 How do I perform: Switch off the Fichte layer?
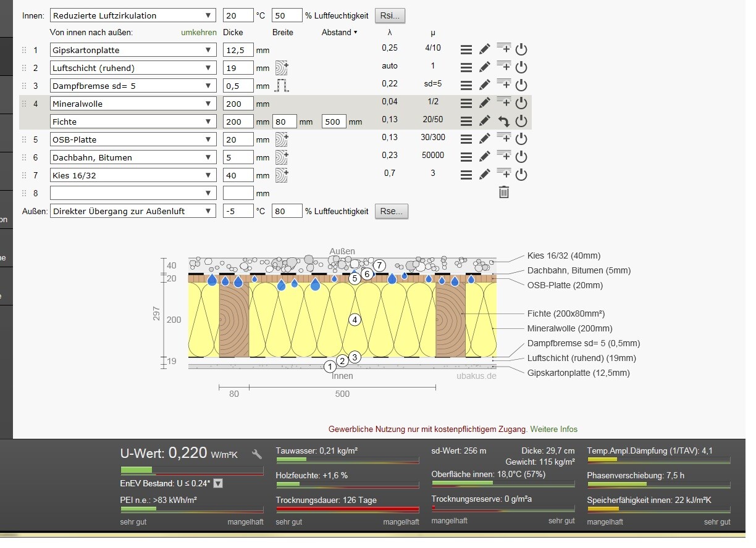521,122
